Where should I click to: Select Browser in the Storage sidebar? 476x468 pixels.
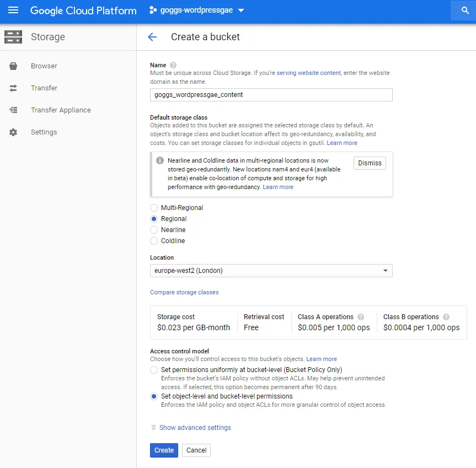pos(44,66)
